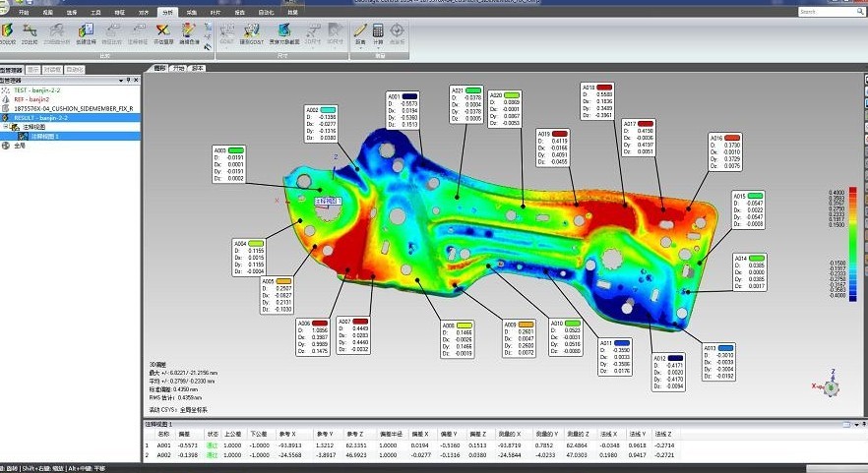Screen dimensions: 868x473
Task: Expand the 距离 dropdown arrow
Action: [360, 48]
